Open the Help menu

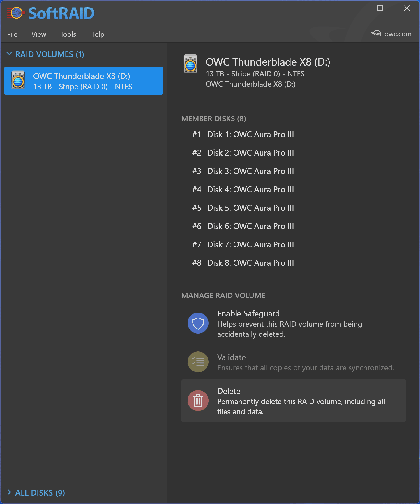click(97, 34)
